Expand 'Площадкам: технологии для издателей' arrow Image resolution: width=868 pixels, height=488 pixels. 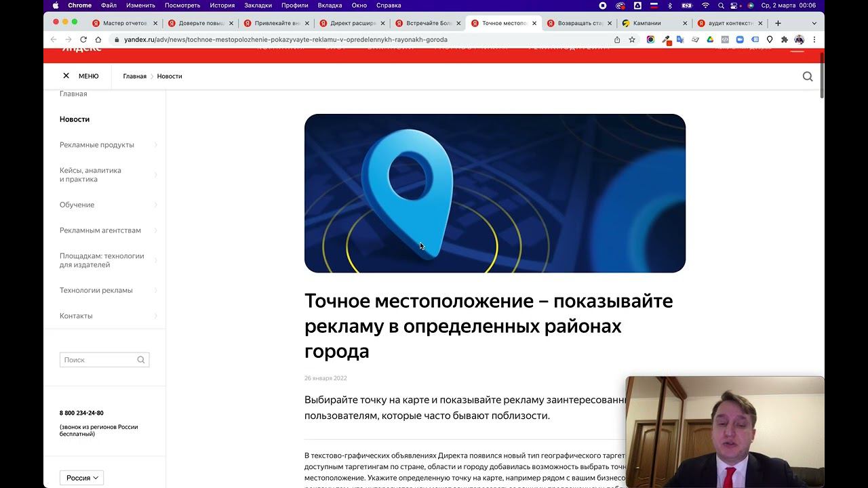click(x=155, y=260)
